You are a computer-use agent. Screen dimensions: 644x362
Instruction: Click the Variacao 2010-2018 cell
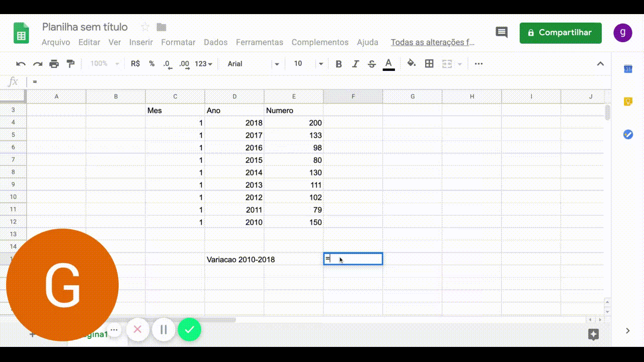234,259
